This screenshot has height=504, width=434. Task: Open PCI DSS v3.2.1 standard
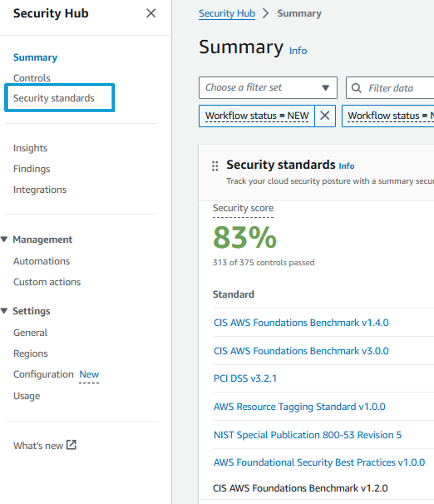point(245,378)
